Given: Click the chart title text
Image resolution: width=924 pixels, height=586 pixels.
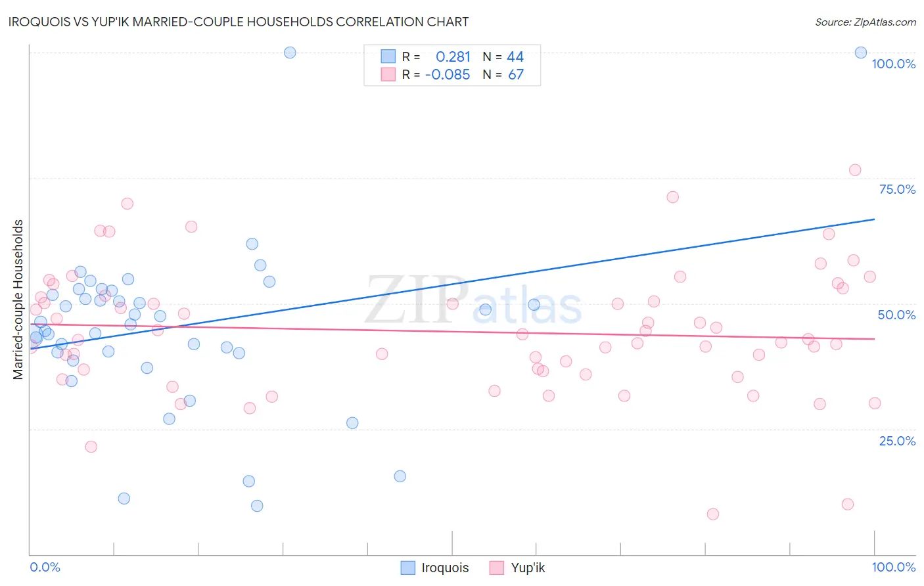Looking at the screenshot, I should [x=238, y=22].
